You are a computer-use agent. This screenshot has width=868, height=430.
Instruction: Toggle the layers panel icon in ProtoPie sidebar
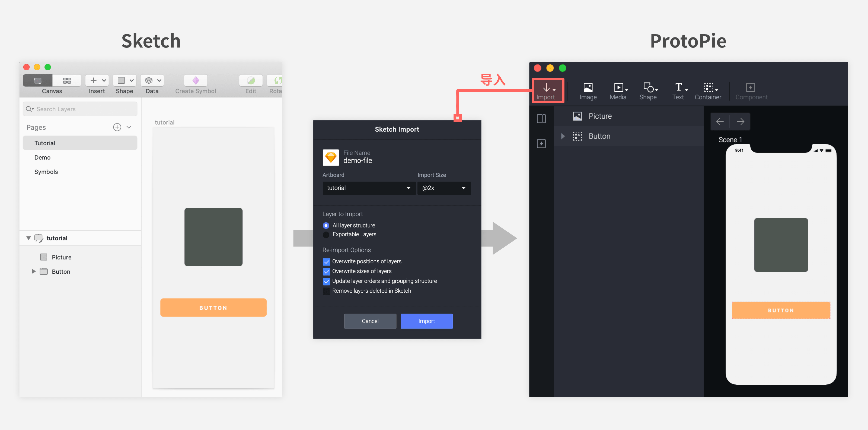541,119
